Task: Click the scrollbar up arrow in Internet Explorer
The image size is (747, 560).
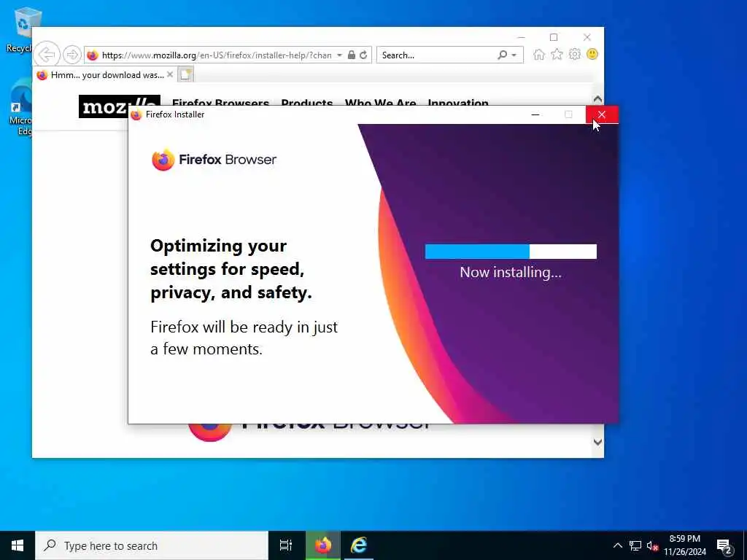Action: pyautogui.click(x=597, y=98)
